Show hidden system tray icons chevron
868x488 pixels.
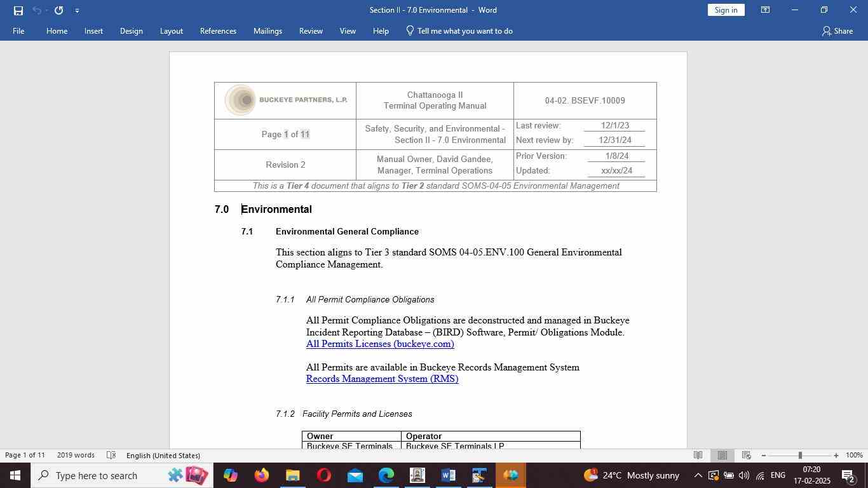point(698,475)
